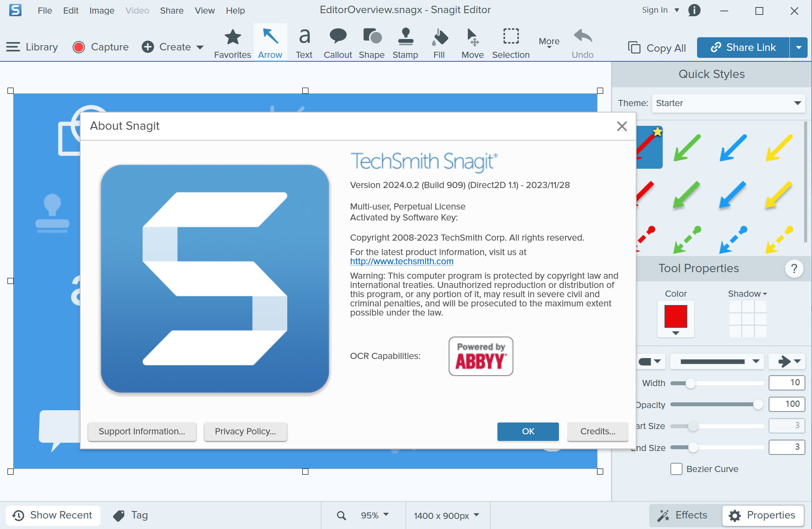Open the Library hamburger icon
The image size is (812, 529).
[13, 47]
